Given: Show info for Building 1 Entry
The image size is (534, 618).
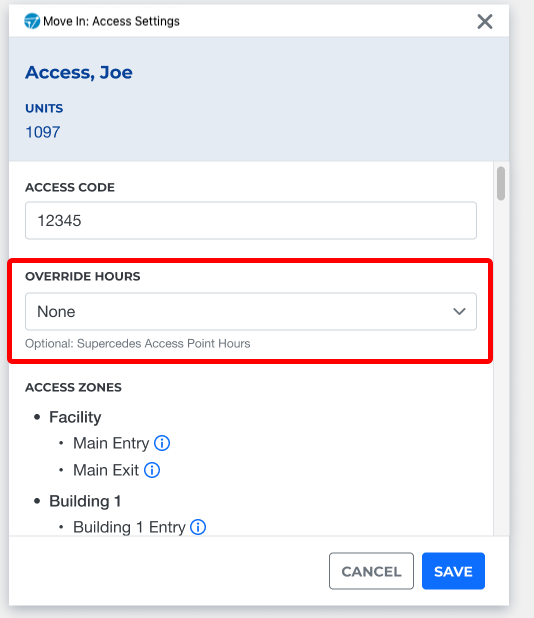Looking at the screenshot, I should 198,527.
